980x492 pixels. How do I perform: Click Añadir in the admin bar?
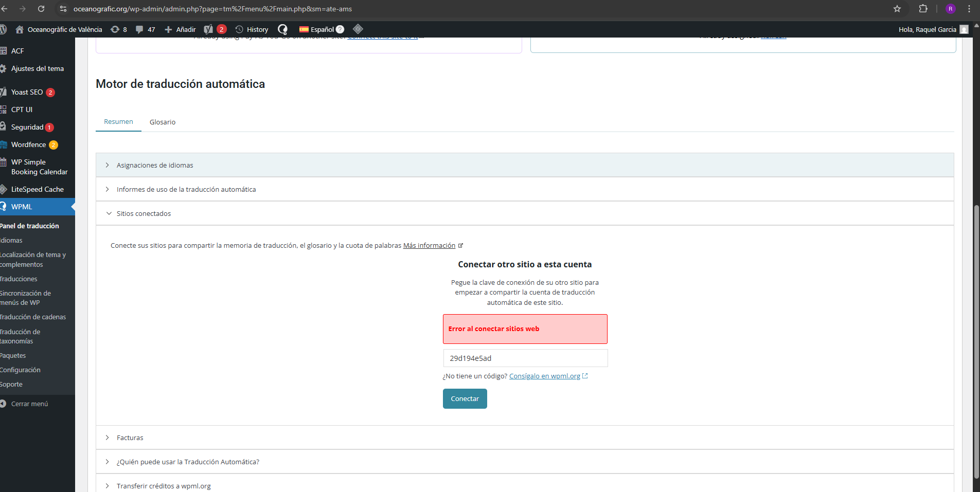tap(180, 29)
